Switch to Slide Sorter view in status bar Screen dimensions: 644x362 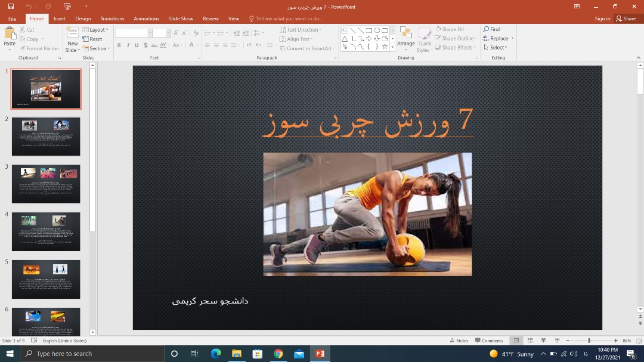click(530, 341)
